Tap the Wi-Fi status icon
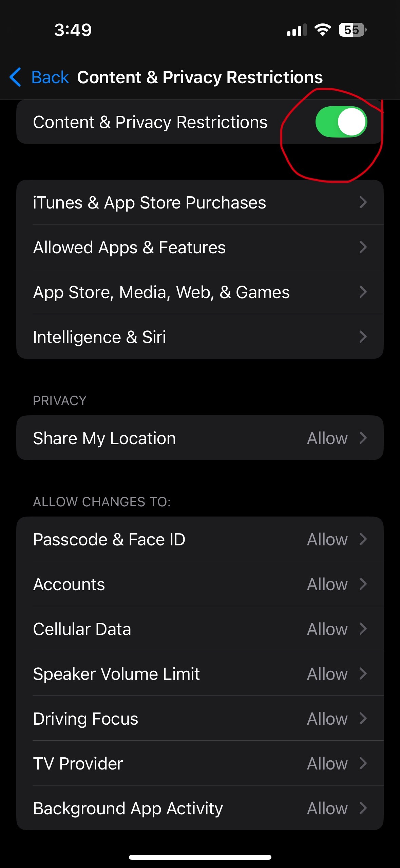Image resolution: width=400 pixels, height=868 pixels. (x=323, y=30)
